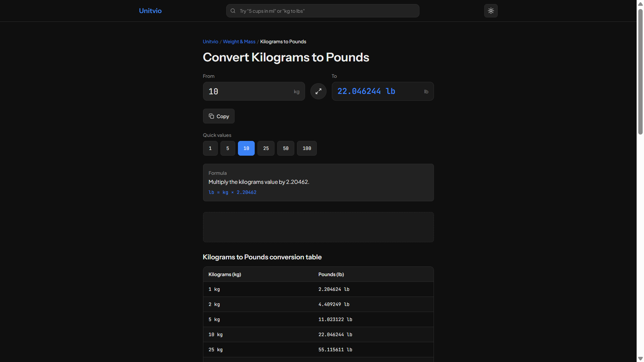
Task: Click the swap units arrows icon
Action: click(318, 91)
